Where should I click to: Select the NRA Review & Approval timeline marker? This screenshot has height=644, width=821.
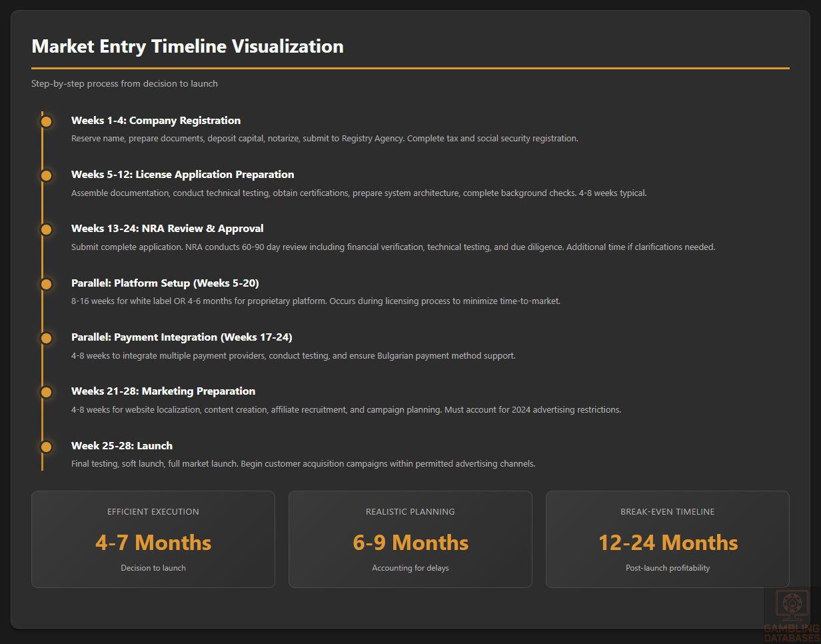(46, 229)
